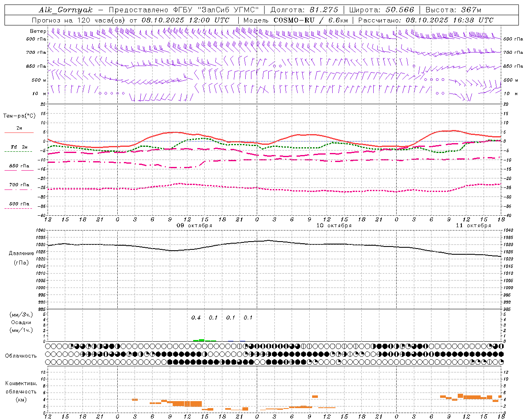This screenshot has height=420, width=525.
Task: Select the Td 2м dew point legend entry
Action: tap(19, 147)
